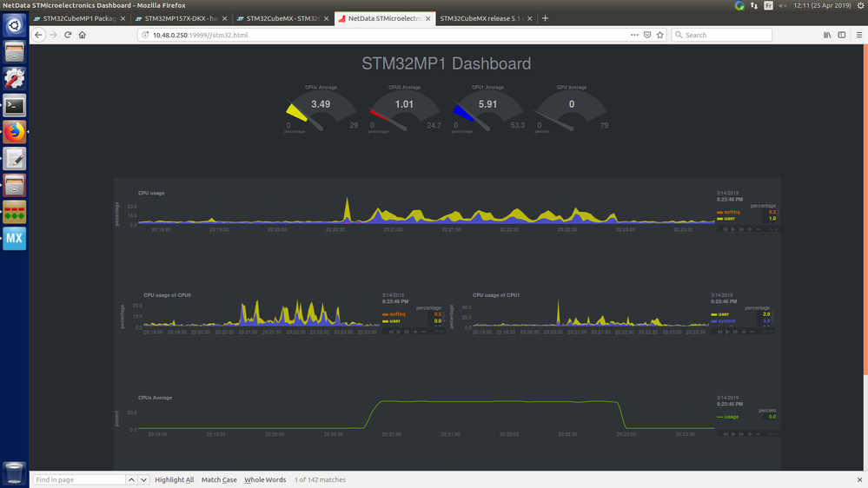This screenshot has width=868, height=488.
Task: Zoom out the CPU0 usage chart
Action: [423, 332]
